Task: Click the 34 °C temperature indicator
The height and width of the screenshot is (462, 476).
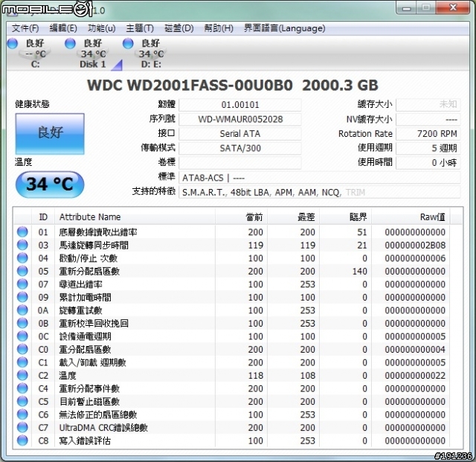Action: pyautogui.click(x=50, y=185)
